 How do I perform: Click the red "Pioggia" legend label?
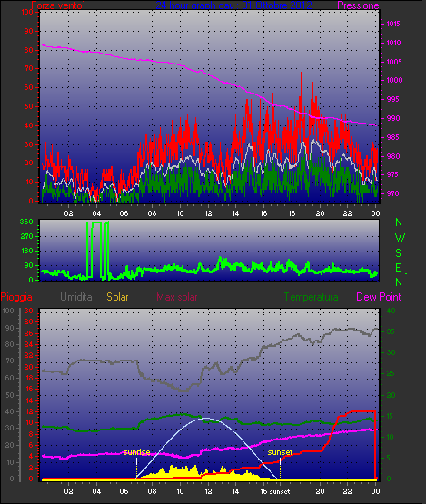16,297
